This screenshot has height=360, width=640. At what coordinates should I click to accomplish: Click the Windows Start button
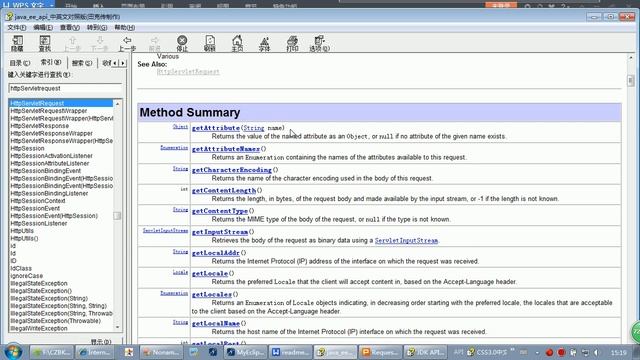(13, 352)
